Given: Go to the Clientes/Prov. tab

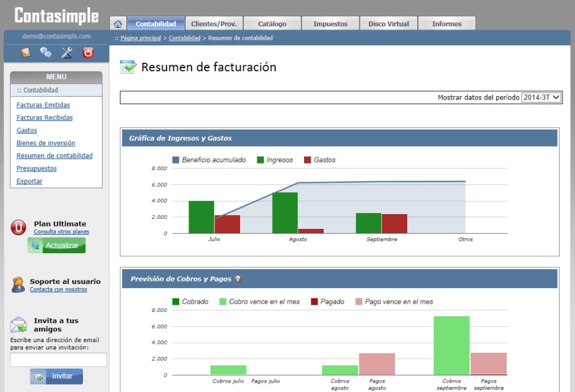Looking at the screenshot, I should point(214,24).
